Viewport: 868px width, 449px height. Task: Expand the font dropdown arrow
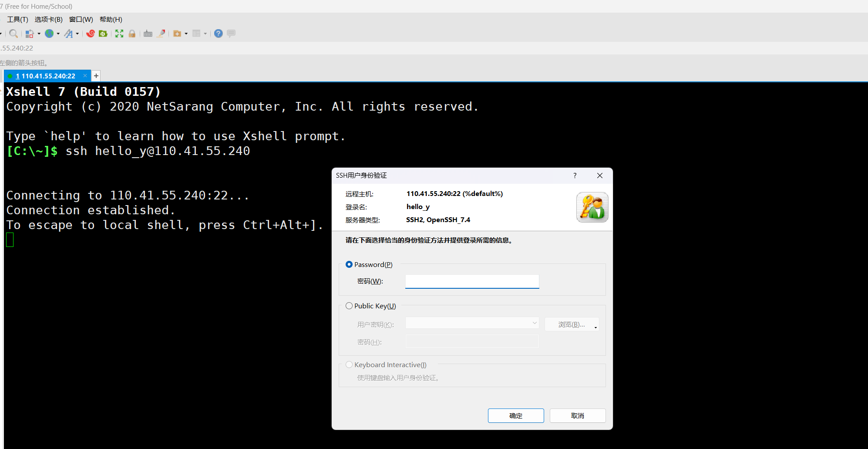77,34
